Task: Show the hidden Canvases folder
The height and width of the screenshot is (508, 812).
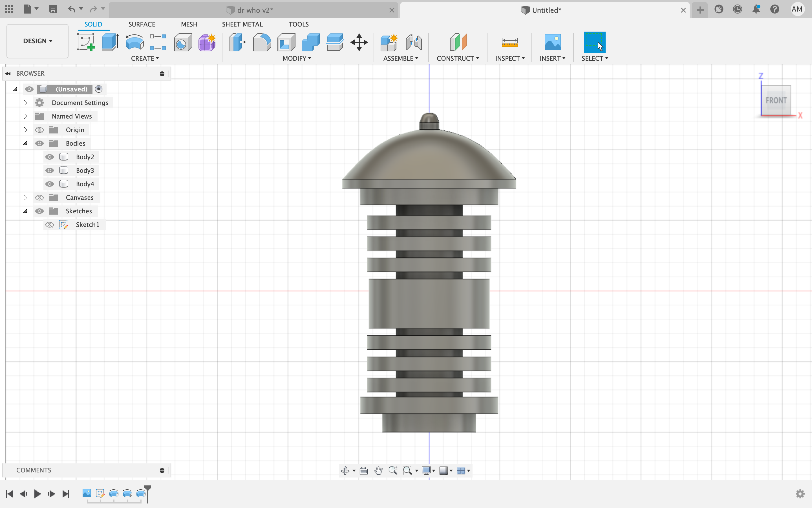Action: (x=39, y=198)
